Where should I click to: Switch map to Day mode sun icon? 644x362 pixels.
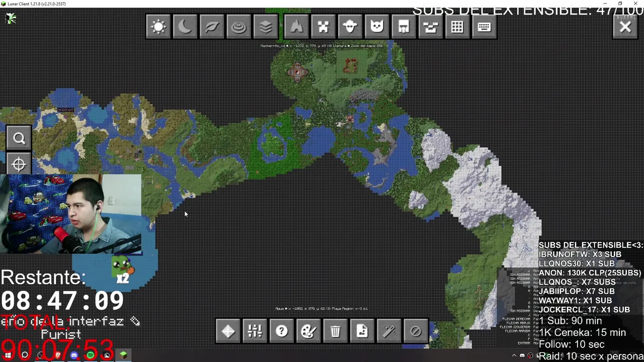[x=158, y=27]
